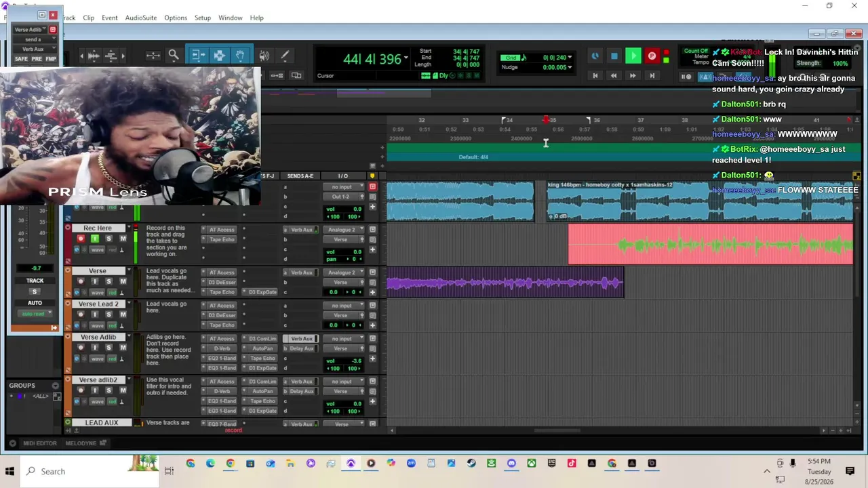The height and width of the screenshot is (488, 868).
Task: Click the Verse Adlib track color strip
Action: pos(68,353)
